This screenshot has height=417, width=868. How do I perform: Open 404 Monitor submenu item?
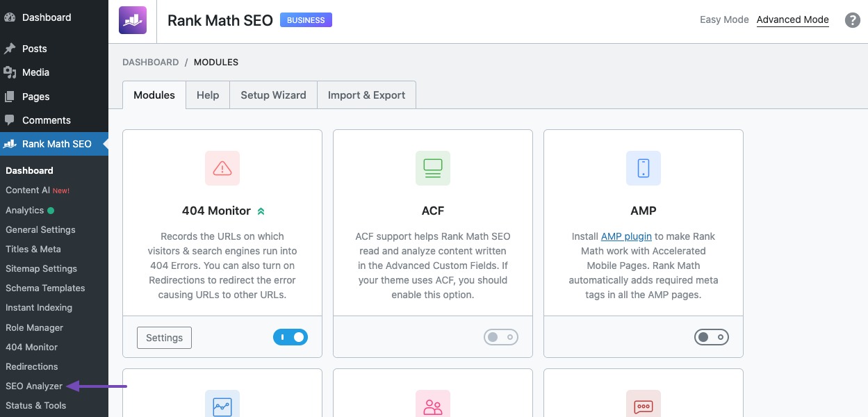click(x=31, y=347)
